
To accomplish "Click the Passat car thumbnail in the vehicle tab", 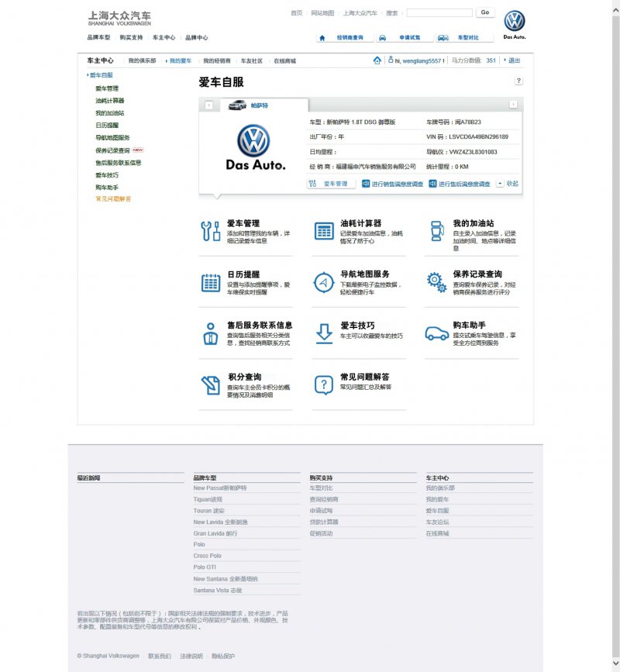I will pyautogui.click(x=237, y=105).
